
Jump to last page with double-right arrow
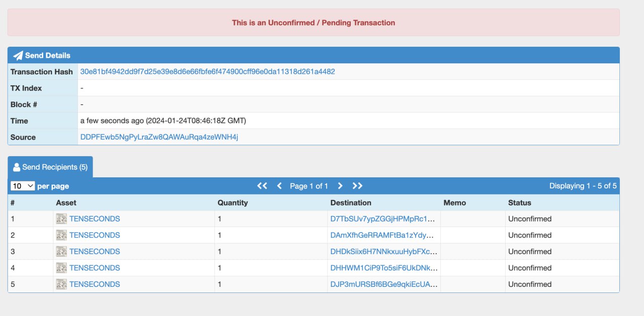pyautogui.click(x=357, y=186)
